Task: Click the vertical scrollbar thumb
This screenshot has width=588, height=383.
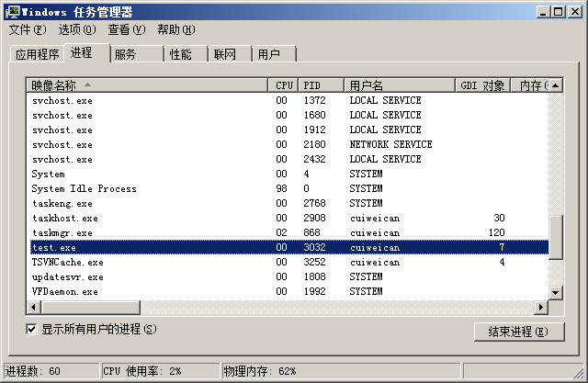Action: (x=556, y=237)
